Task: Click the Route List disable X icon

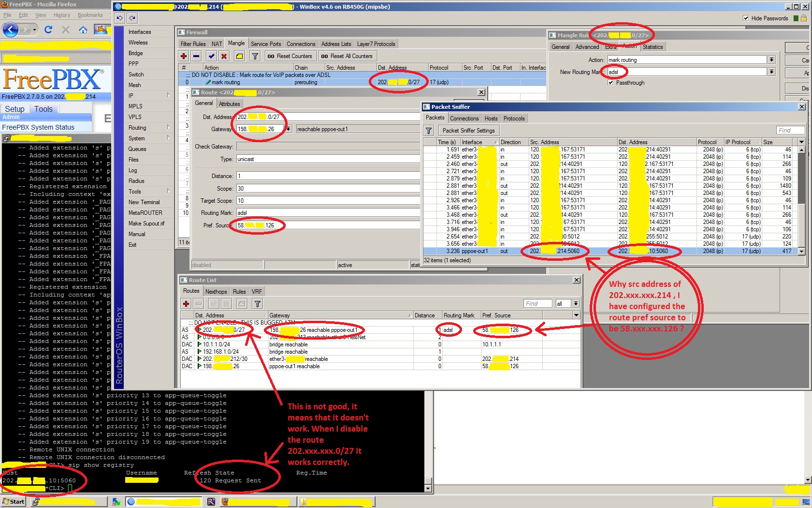Action: pos(226,304)
